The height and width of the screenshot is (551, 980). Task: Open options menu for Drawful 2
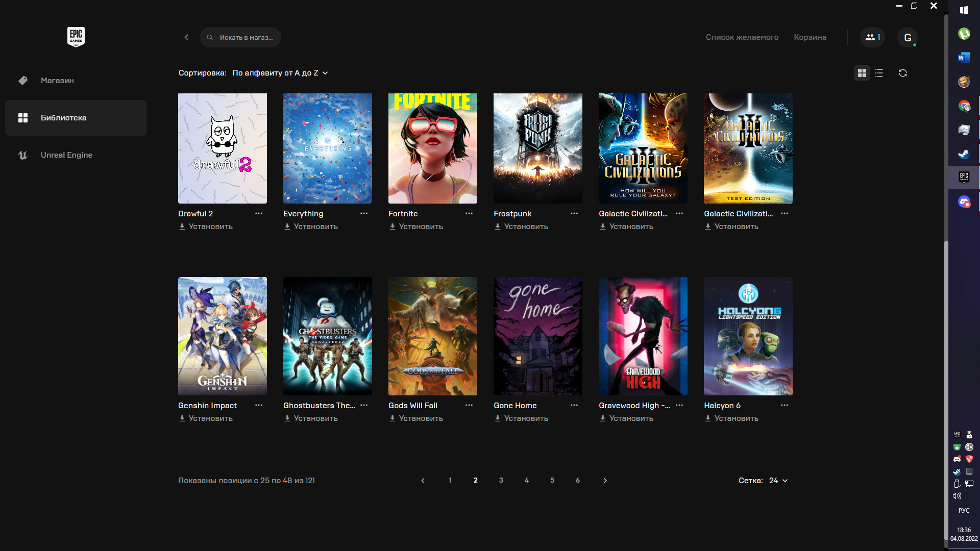click(x=259, y=213)
